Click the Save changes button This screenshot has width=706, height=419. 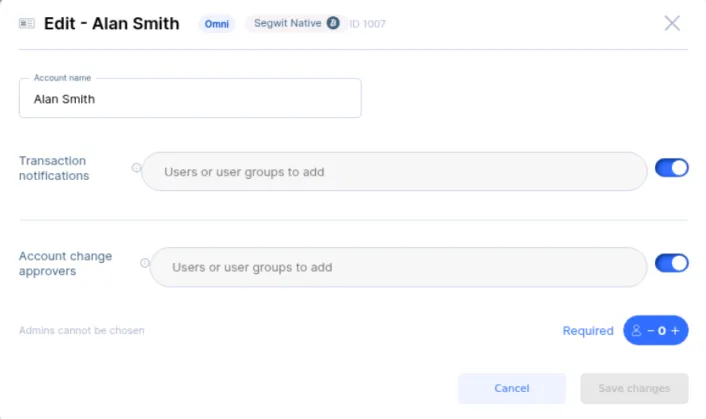click(x=634, y=388)
